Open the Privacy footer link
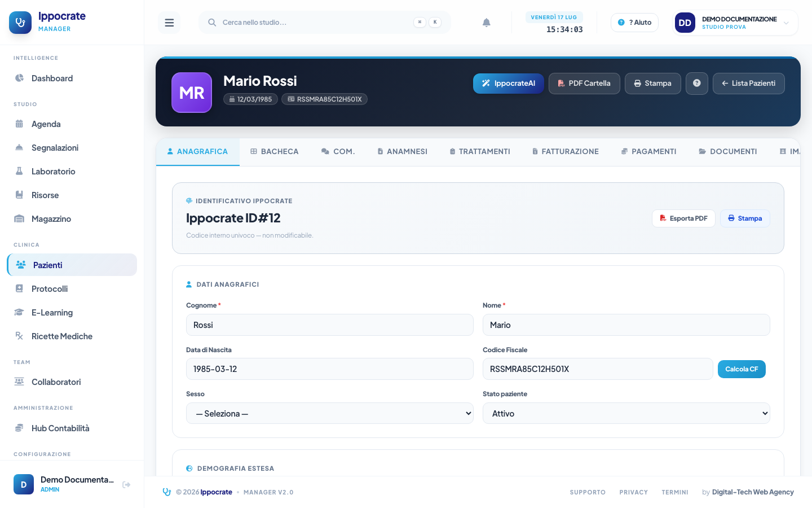This screenshot has height=508, width=812. pyautogui.click(x=633, y=492)
